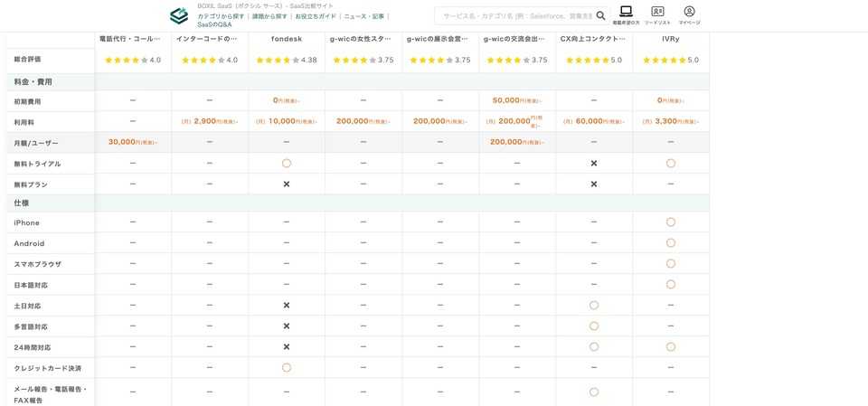Click 電話代行's 月額/ユーザー 30,000円 value
868x406 pixels.
[x=133, y=142]
